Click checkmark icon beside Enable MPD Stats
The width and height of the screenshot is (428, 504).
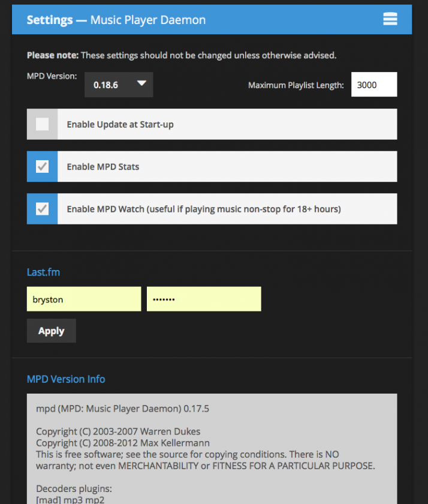pos(42,167)
